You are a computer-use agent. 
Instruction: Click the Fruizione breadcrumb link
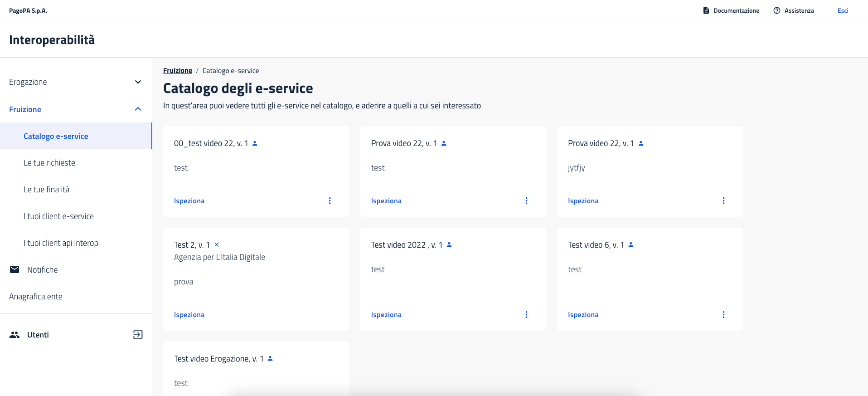tap(178, 71)
